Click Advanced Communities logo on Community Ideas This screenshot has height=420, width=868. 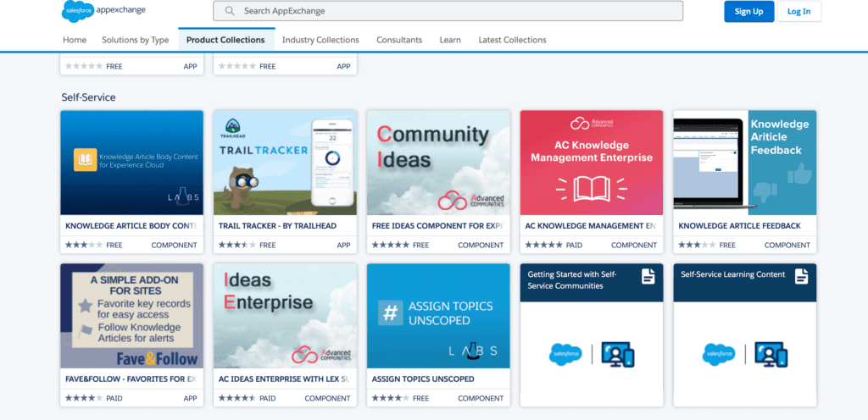pos(470,200)
